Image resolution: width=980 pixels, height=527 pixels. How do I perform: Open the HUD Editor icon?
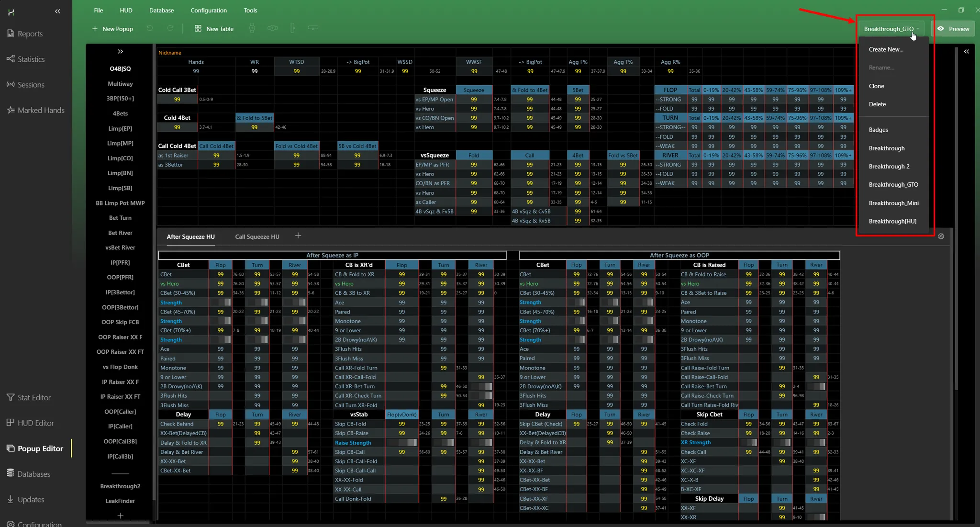[x=11, y=423]
